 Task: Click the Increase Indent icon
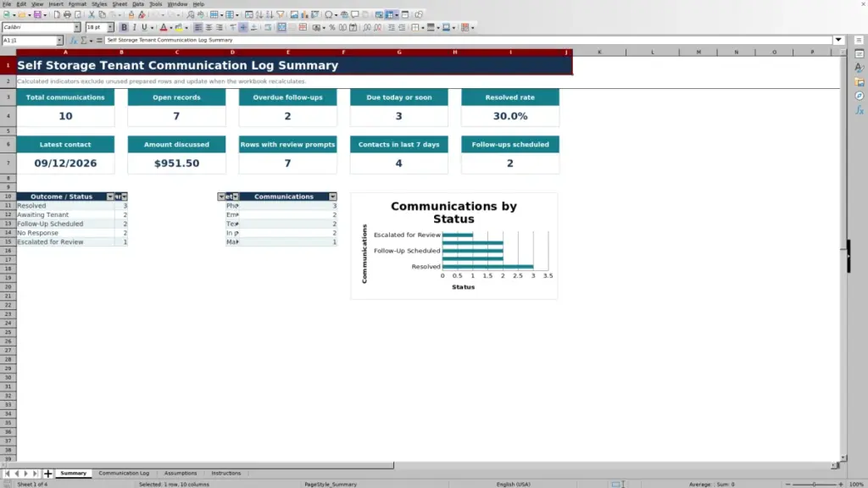[x=392, y=27]
